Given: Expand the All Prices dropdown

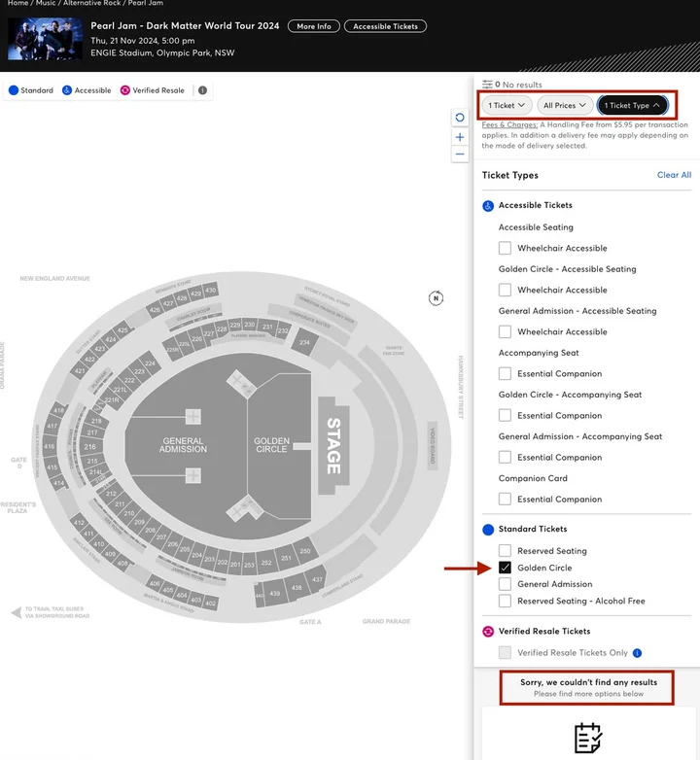Looking at the screenshot, I should pos(565,105).
